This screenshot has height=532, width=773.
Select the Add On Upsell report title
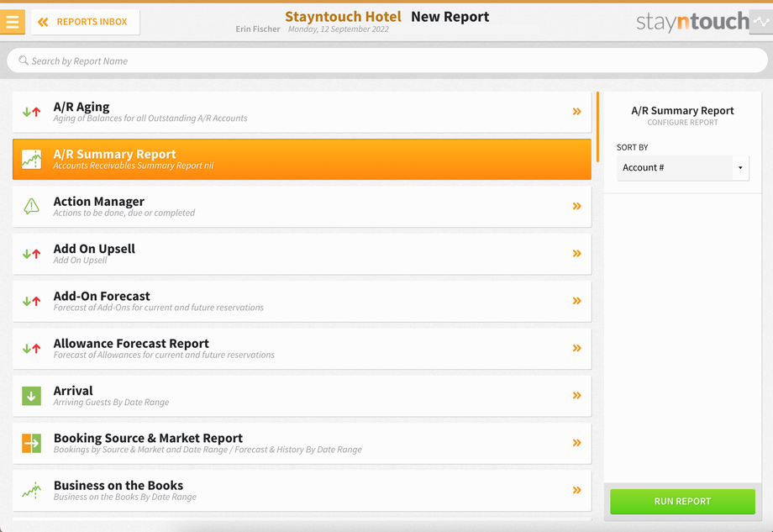94,249
